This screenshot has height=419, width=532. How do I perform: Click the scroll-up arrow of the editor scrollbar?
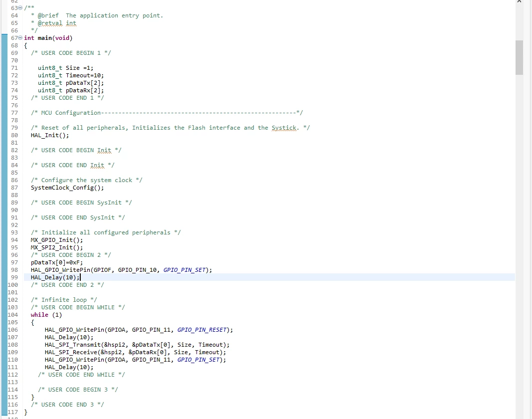click(x=519, y=1)
